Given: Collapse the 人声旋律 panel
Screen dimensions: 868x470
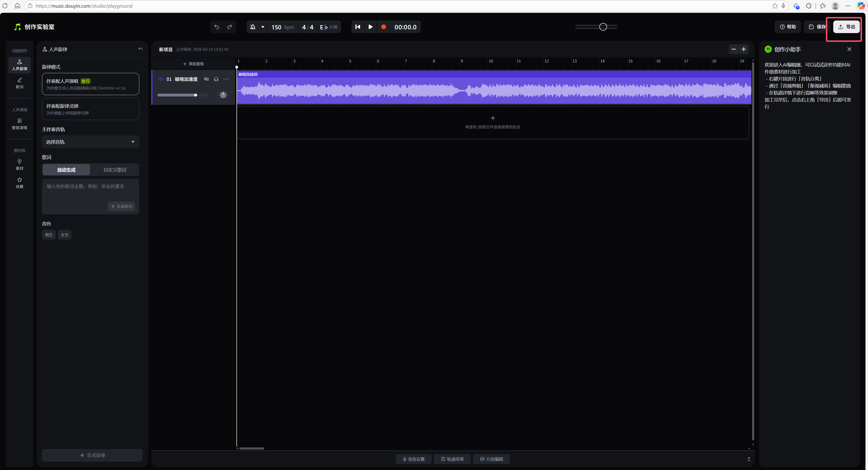Looking at the screenshot, I should click(140, 49).
